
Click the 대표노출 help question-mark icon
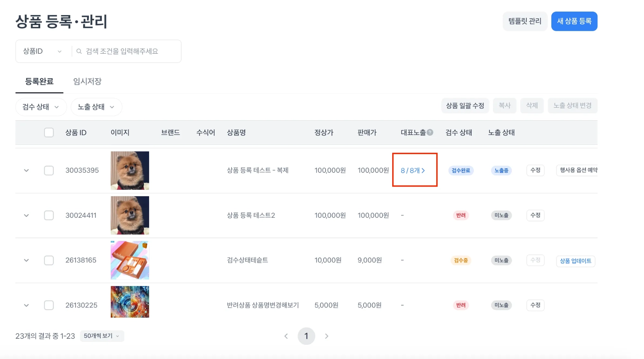(x=430, y=132)
